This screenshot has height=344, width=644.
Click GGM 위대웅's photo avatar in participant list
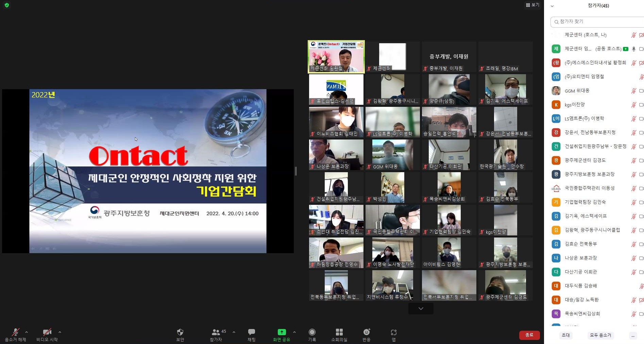[x=556, y=91]
